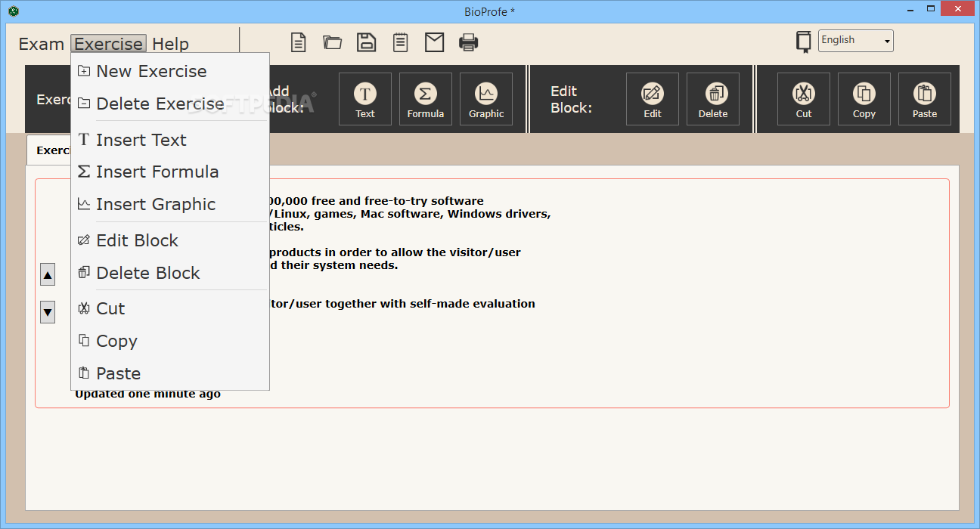This screenshot has height=529, width=980.
Task: Click the Cut ribbon button
Action: (x=804, y=99)
